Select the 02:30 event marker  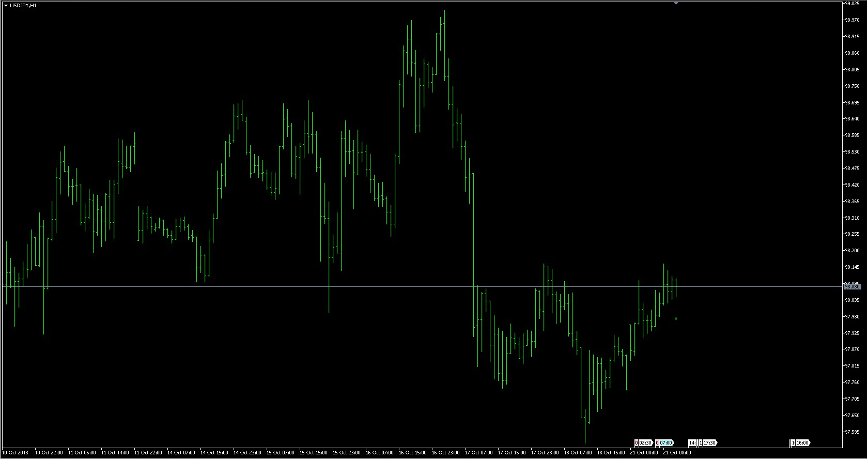coord(645,443)
